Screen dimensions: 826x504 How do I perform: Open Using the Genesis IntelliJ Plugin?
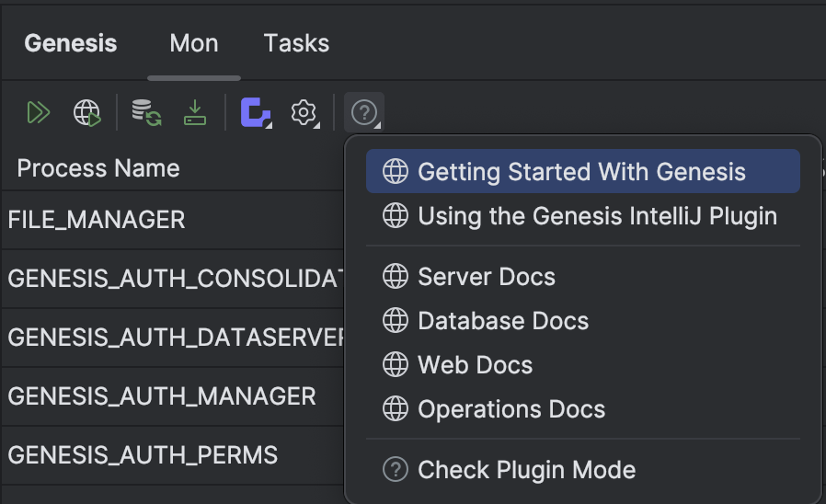582,215
